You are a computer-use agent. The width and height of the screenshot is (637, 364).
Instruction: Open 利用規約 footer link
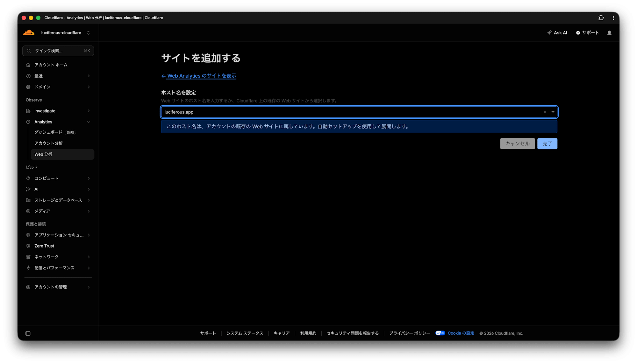point(308,333)
